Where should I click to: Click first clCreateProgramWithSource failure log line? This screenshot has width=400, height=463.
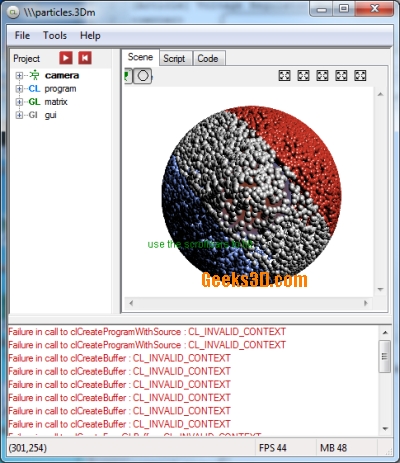coord(147,332)
